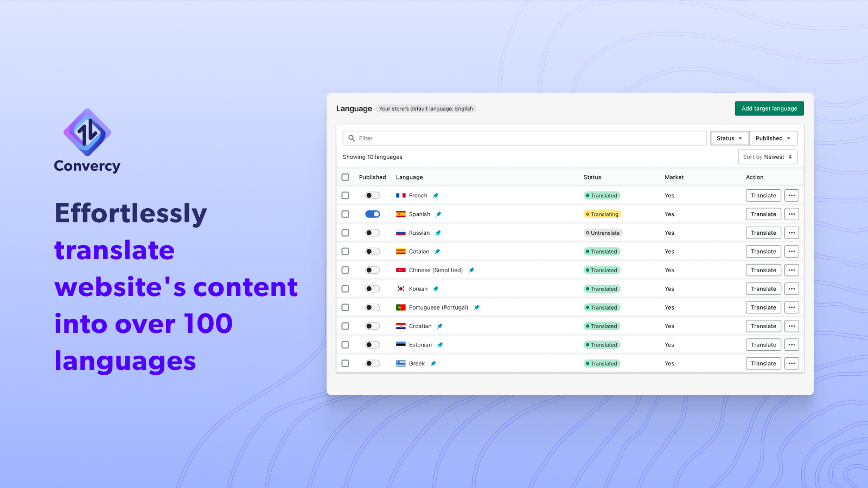Check the Spanish row checkbox
The height and width of the screenshot is (488, 868).
coord(345,214)
